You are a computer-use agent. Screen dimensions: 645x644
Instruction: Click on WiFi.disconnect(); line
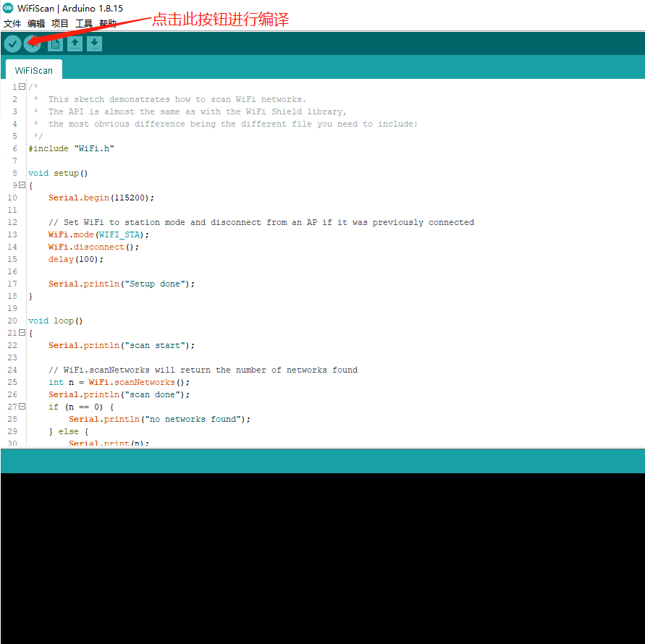pos(93,247)
